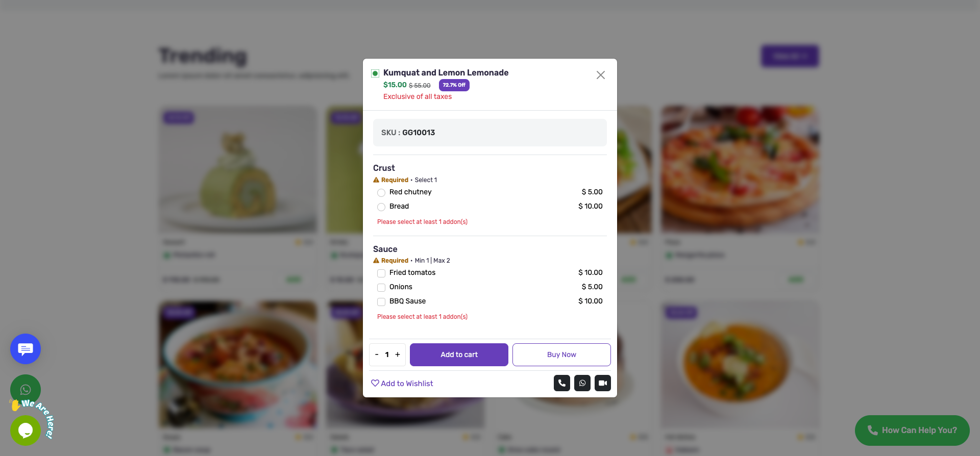Click the green veg indicator next to product name
This screenshot has width=980, height=456.
point(375,73)
